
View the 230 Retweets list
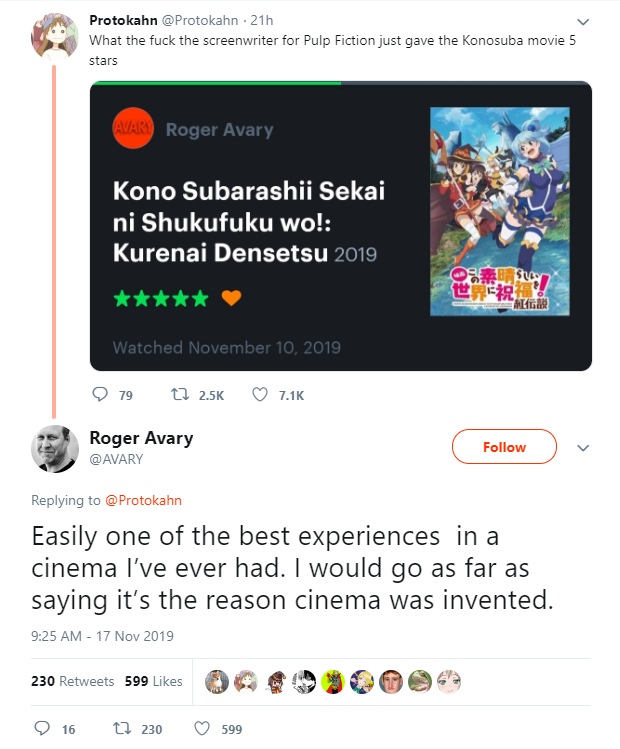tap(72, 681)
